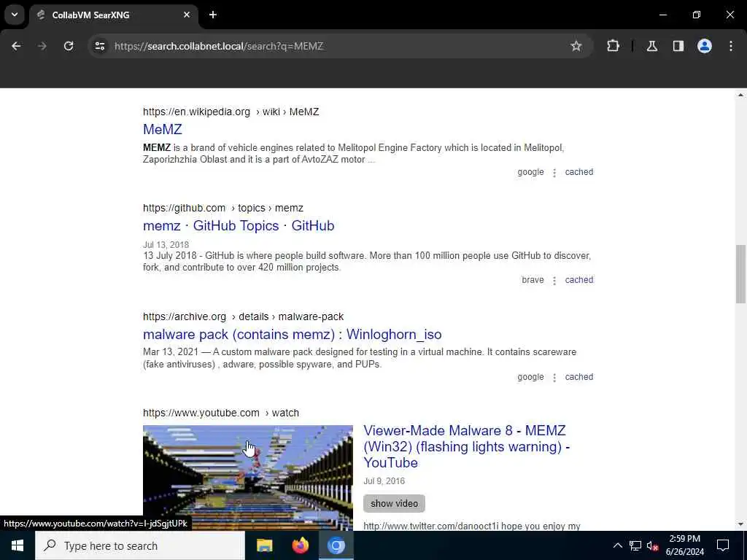Click the https://www.youtube.com URL text

(x=201, y=413)
